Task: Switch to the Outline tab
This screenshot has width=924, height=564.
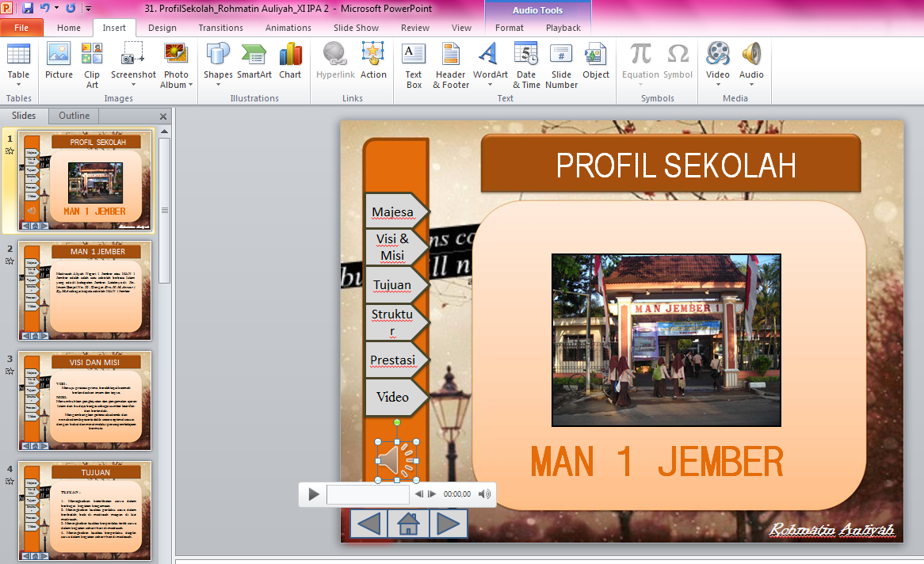Action: tap(72, 115)
